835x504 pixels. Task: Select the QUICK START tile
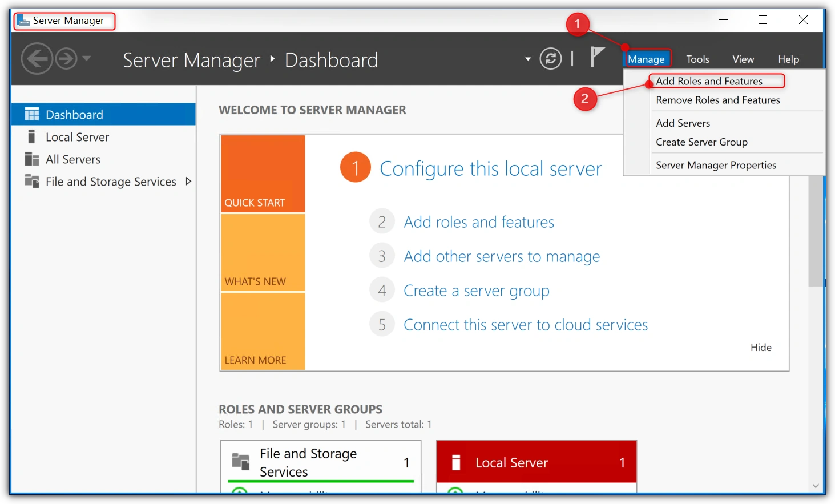263,174
